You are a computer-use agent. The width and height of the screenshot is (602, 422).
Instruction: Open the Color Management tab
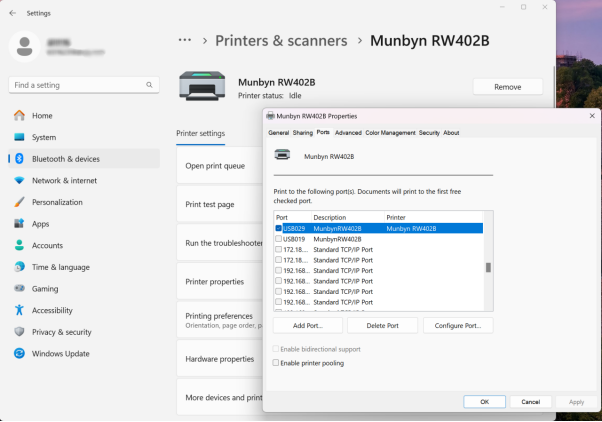[390, 132]
